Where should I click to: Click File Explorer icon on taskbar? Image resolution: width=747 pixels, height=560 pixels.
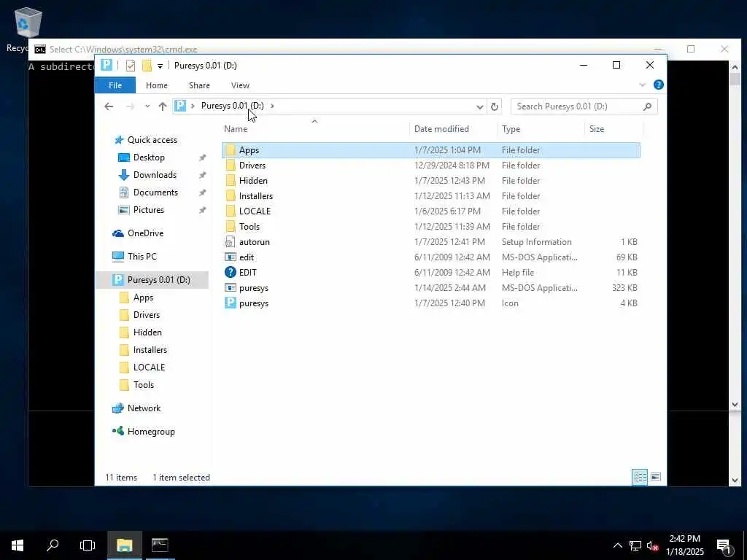point(124,545)
